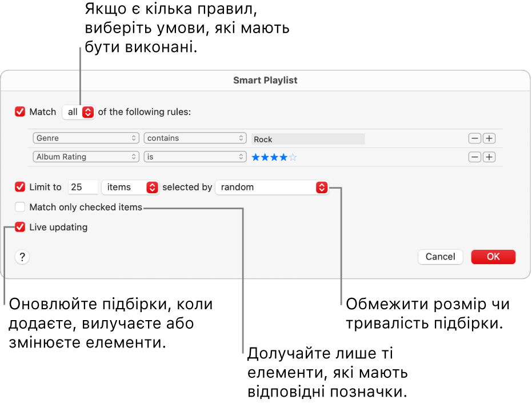Click the limit count field showing 25
This screenshot has height=403, width=532.
[83, 187]
